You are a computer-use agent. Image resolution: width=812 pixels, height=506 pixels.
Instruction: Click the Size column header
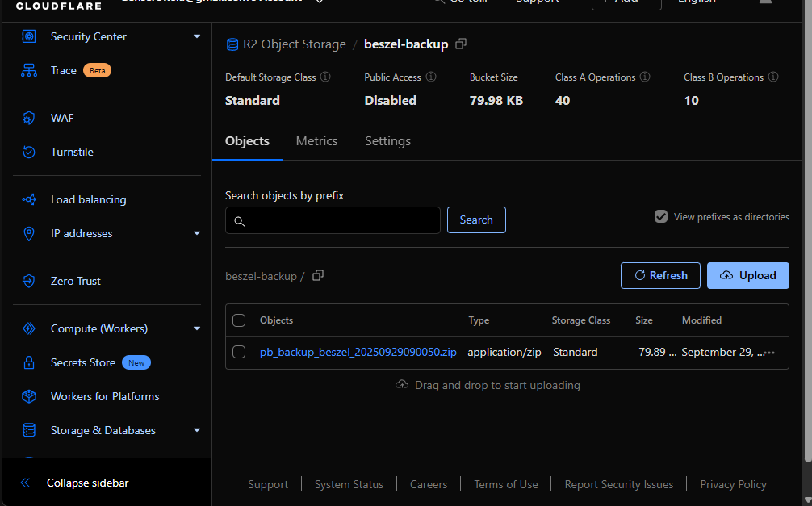point(643,320)
